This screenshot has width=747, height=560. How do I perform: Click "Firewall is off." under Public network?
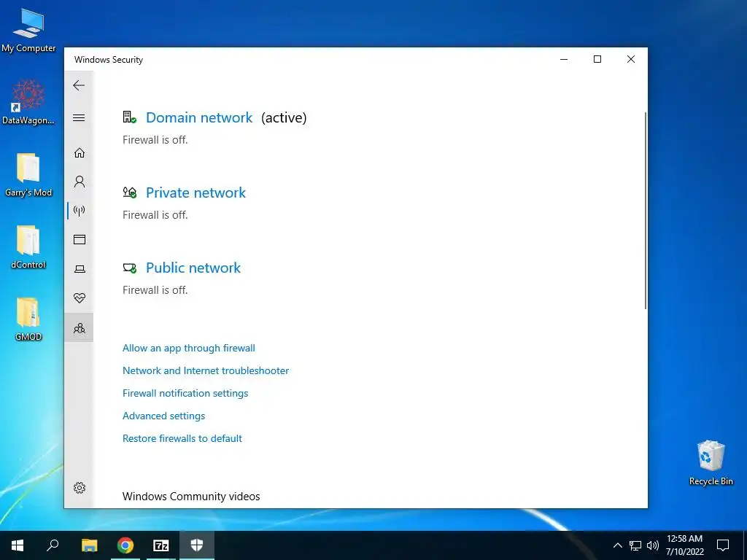[x=155, y=290]
